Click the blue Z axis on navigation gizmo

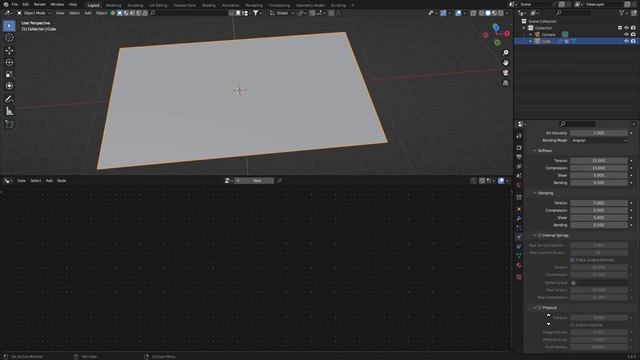(496, 28)
